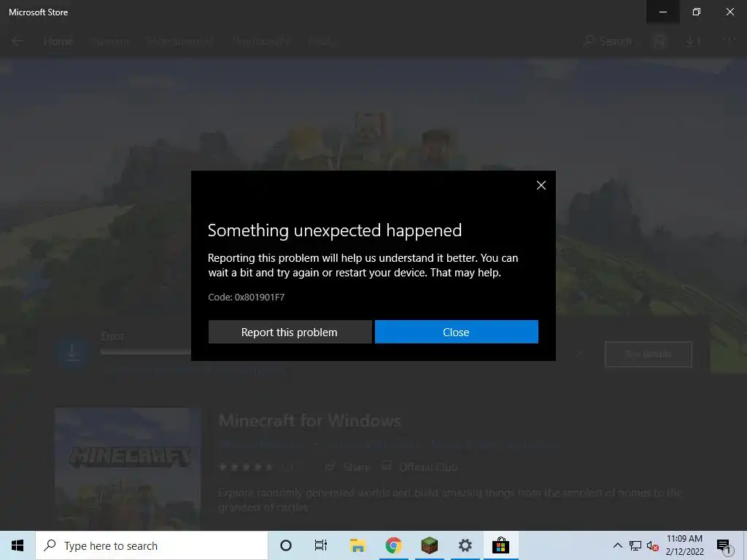Click the Something unexpected happened heading
Screen dimensions: 747x560
point(334,230)
